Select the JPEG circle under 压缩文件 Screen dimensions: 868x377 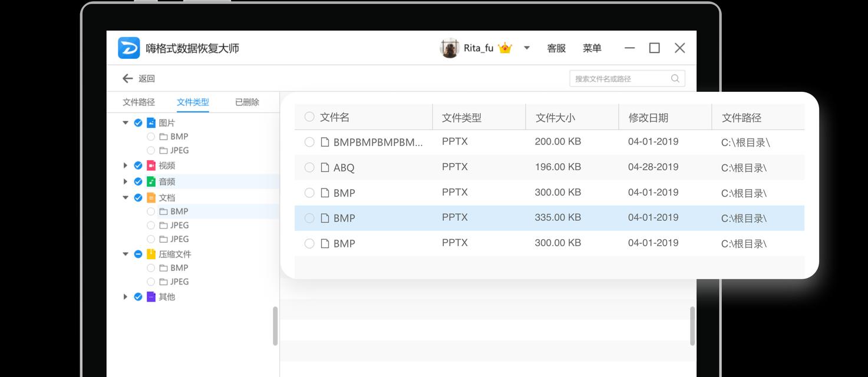tap(151, 282)
